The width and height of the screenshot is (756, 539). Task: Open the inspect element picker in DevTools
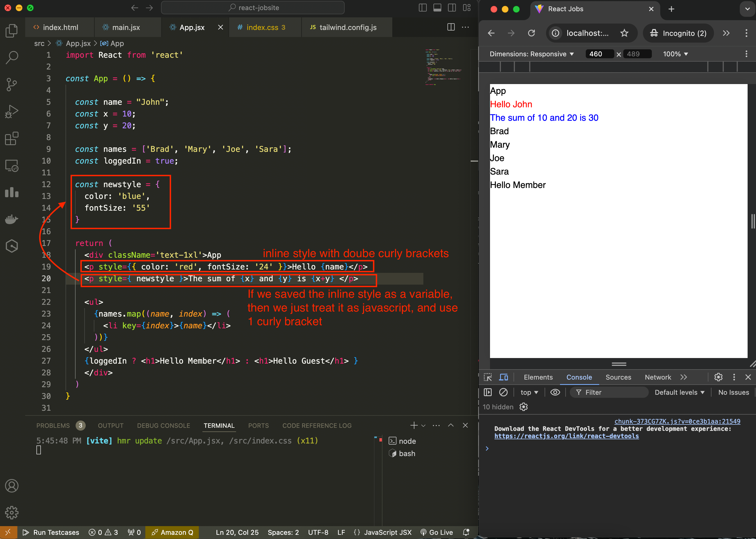[x=488, y=377]
